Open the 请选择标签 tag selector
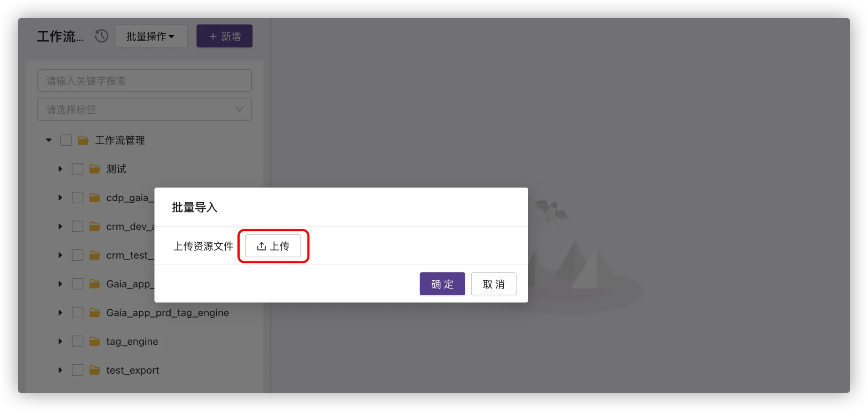The width and height of the screenshot is (868, 411). click(x=145, y=110)
